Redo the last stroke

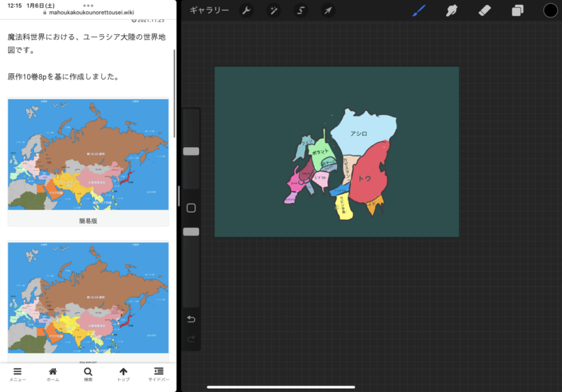click(x=191, y=339)
